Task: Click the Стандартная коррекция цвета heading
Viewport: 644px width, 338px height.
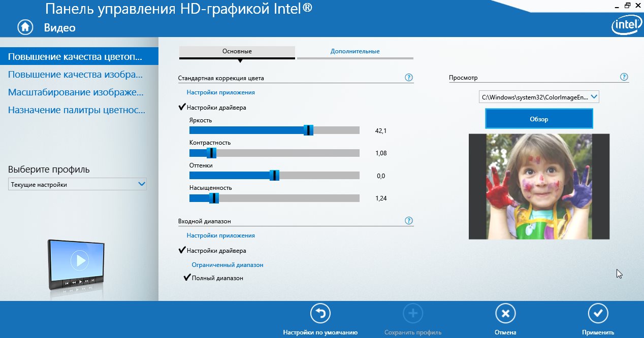Action: coord(221,78)
